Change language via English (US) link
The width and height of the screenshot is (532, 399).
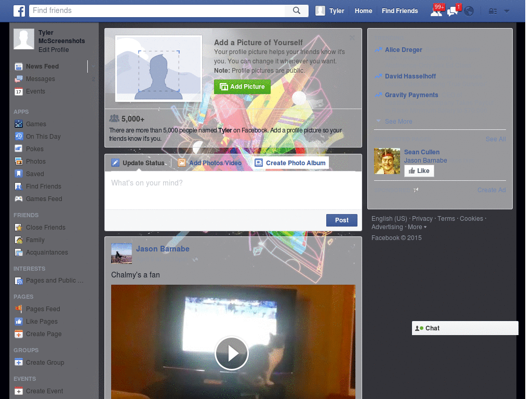389,219
